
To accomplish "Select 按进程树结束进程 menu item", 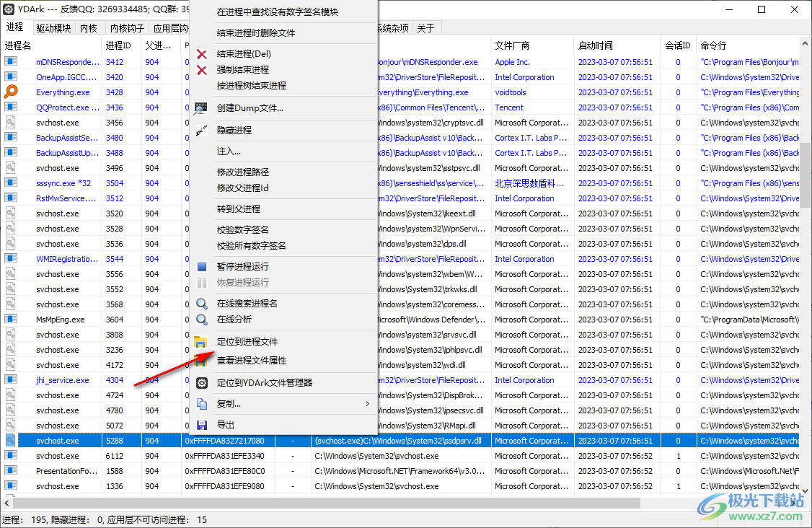I will coord(252,86).
